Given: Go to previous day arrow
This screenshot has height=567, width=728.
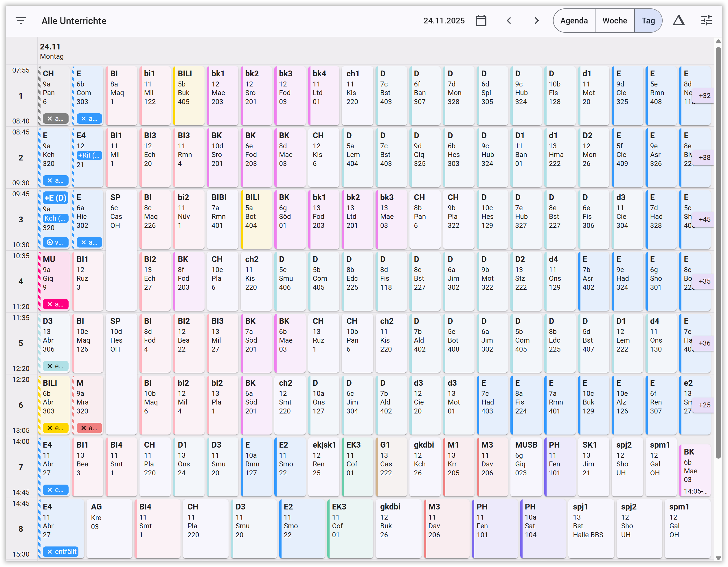Looking at the screenshot, I should pos(509,21).
